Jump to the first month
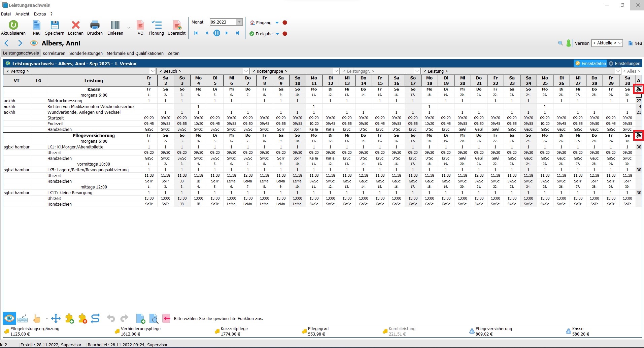Viewport: 644px width, 348px height. tap(196, 33)
